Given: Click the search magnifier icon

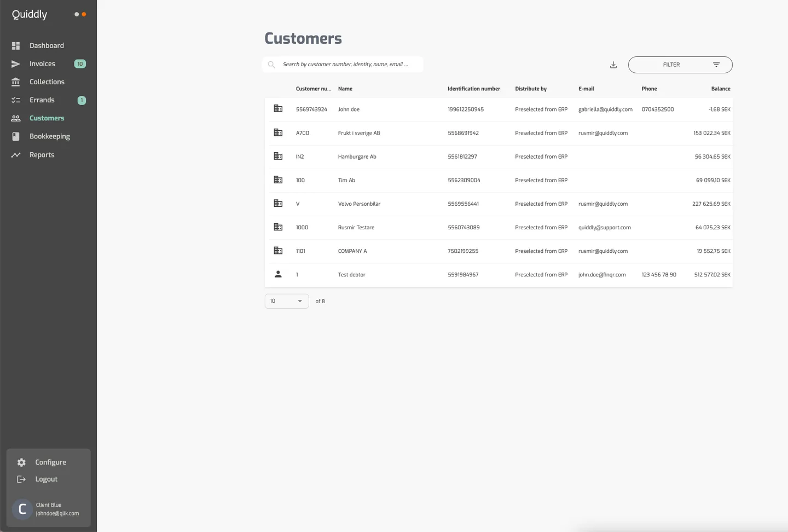Looking at the screenshot, I should coord(271,65).
